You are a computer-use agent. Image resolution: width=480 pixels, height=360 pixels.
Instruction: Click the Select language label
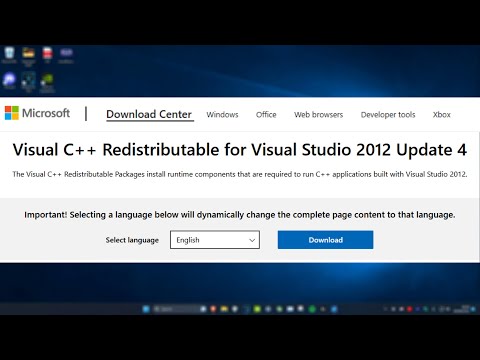tap(132, 240)
